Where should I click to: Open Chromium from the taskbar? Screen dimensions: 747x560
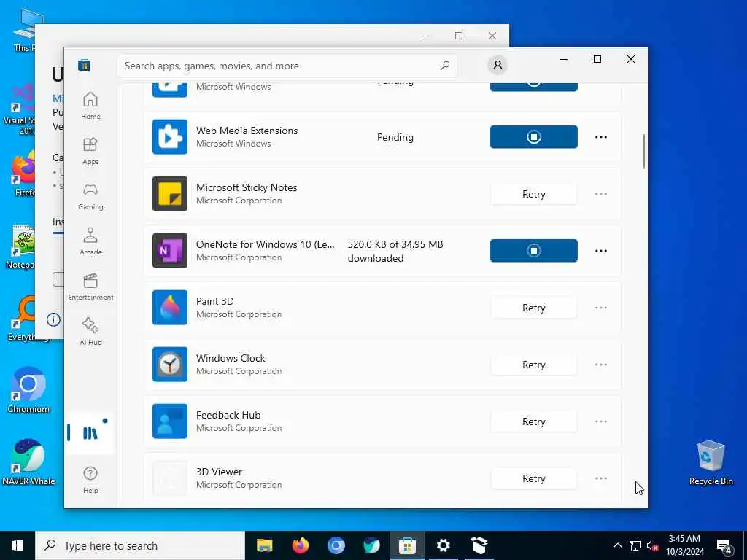[x=336, y=545]
